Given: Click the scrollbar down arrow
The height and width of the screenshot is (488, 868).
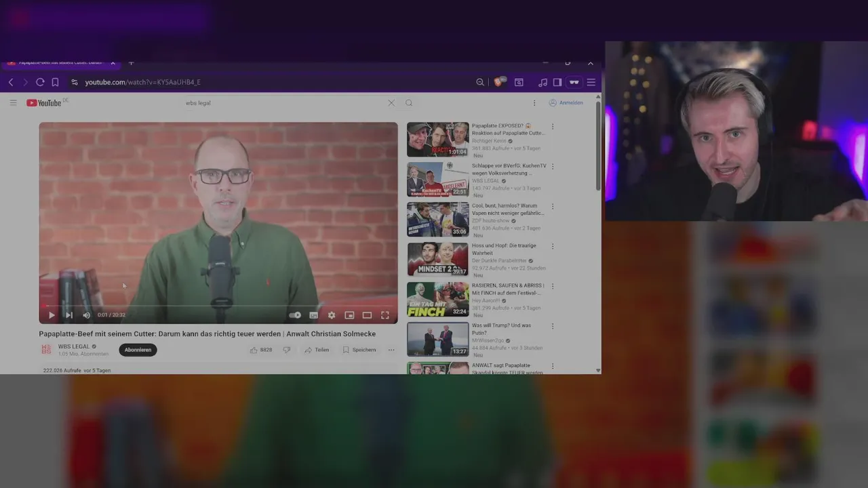Looking at the screenshot, I should [x=598, y=371].
